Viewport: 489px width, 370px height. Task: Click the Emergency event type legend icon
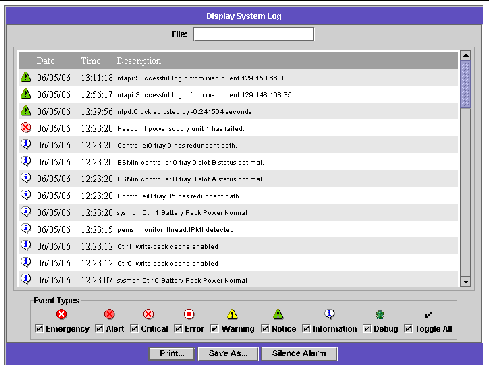pos(61,314)
